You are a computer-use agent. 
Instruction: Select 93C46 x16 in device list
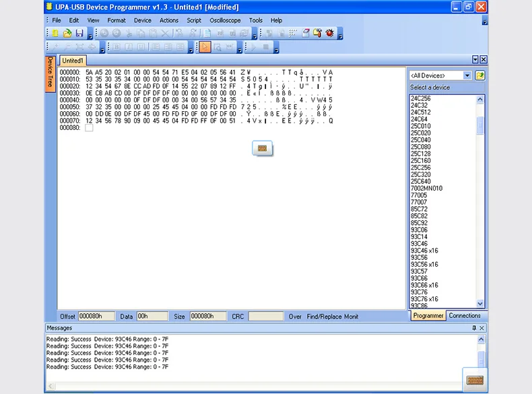(424, 251)
